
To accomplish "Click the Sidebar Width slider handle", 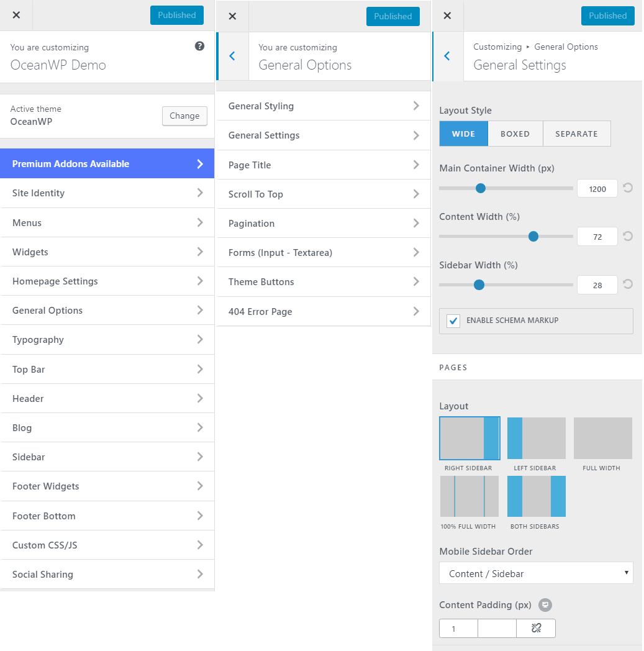I will click(x=478, y=285).
